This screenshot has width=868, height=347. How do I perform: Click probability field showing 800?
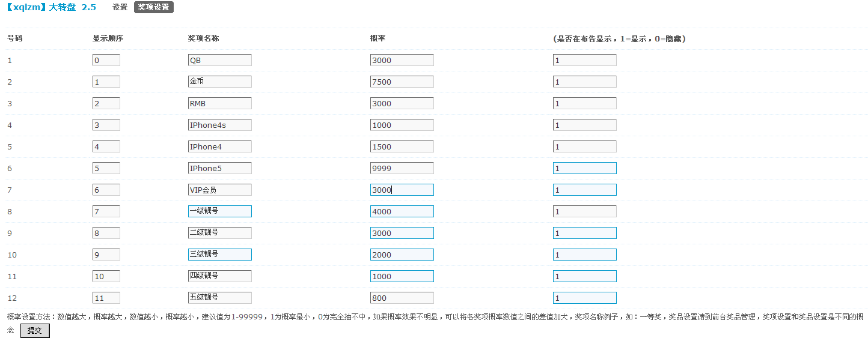click(402, 298)
